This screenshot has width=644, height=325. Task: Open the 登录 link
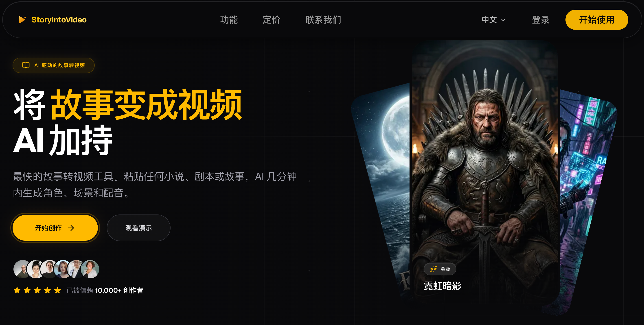point(541,20)
